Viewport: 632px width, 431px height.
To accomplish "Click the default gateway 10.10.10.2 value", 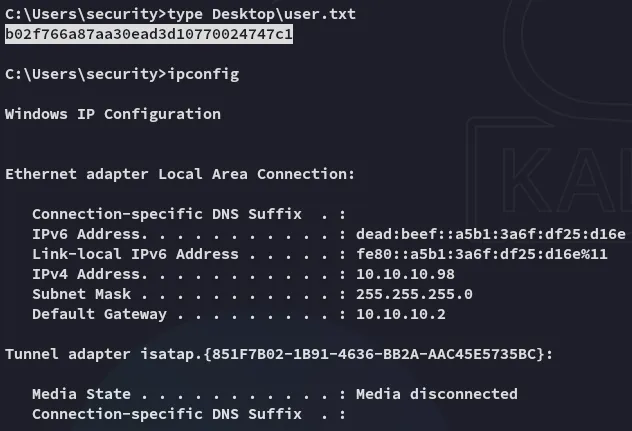I will [x=400, y=314].
